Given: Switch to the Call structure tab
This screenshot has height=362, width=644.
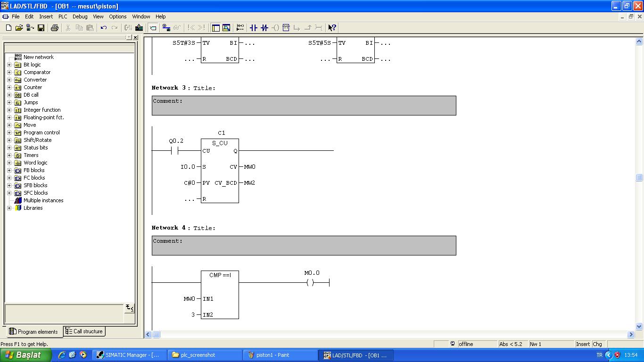Looking at the screenshot, I should point(84,331).
